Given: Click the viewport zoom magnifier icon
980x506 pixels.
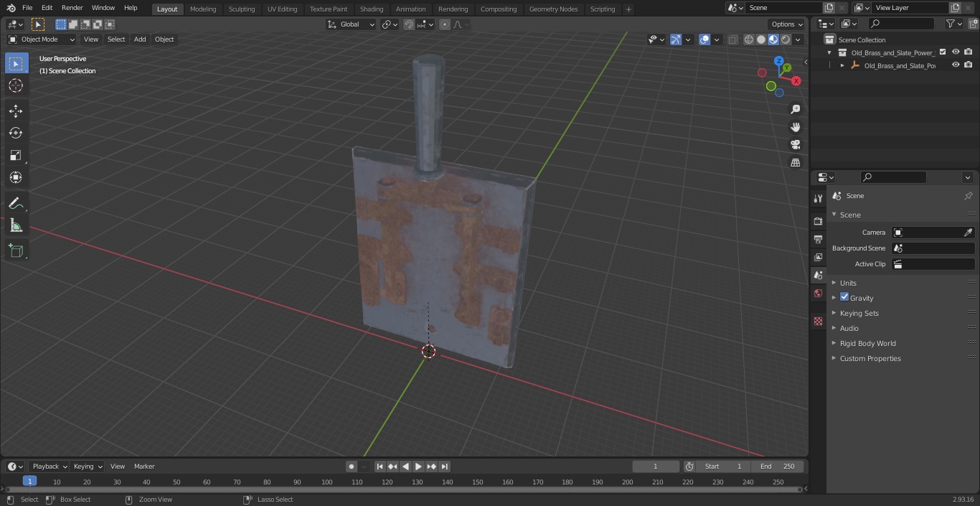Looking at the screenshot, I should coord(795,109).
